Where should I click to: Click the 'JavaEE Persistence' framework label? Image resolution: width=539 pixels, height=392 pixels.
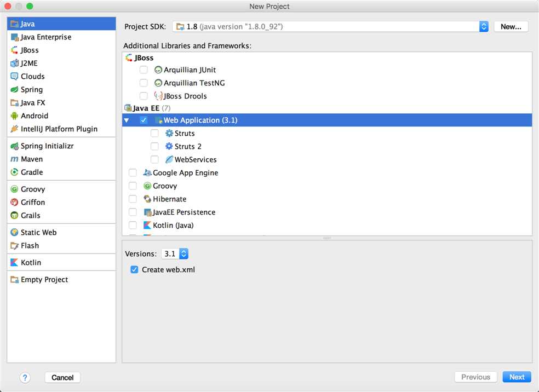coord(184,212)
